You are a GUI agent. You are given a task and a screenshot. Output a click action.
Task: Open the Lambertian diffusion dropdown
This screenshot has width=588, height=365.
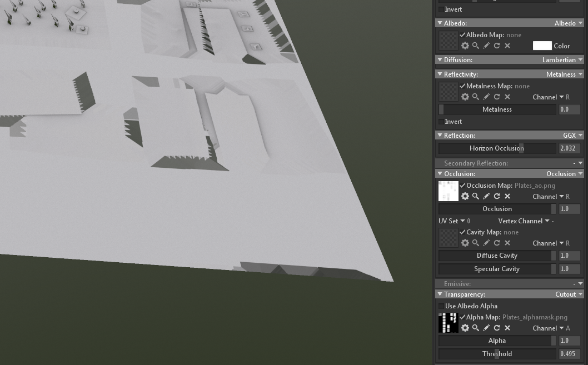point(562,60)
